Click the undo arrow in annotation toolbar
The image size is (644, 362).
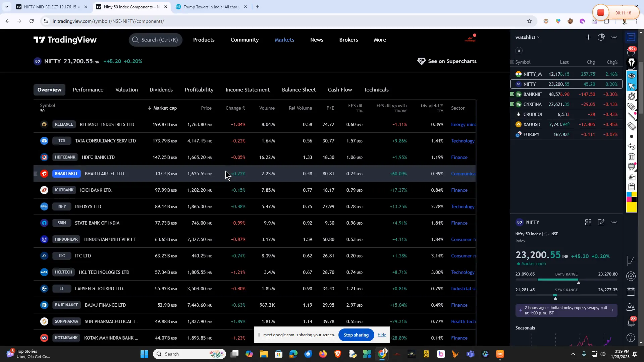click(x=632, y=146)
